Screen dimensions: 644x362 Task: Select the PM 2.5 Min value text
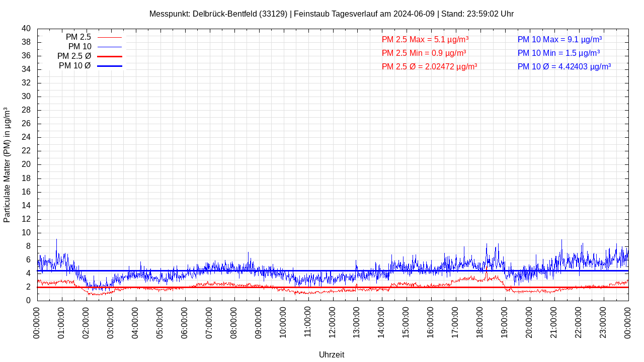(424, 53)
